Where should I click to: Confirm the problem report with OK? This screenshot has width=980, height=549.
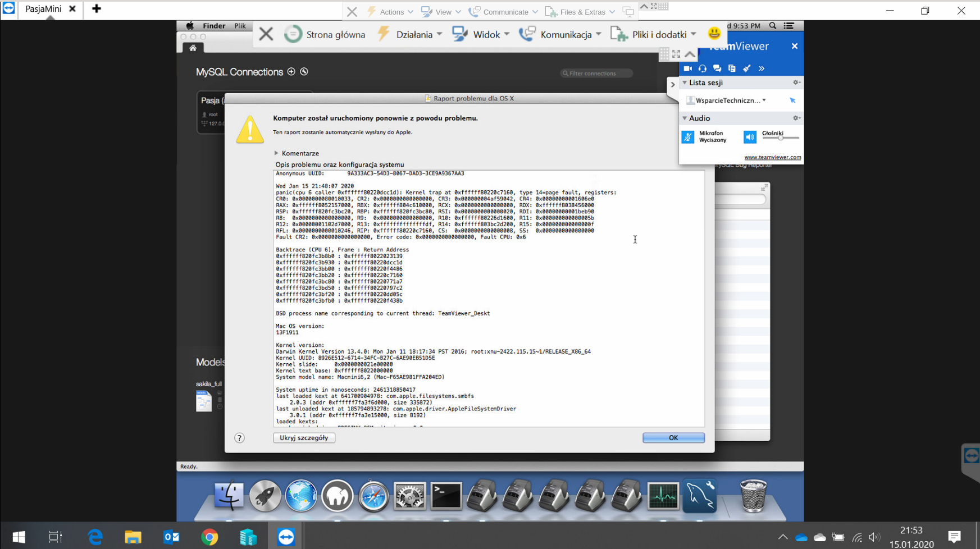(x=673, y=438)
